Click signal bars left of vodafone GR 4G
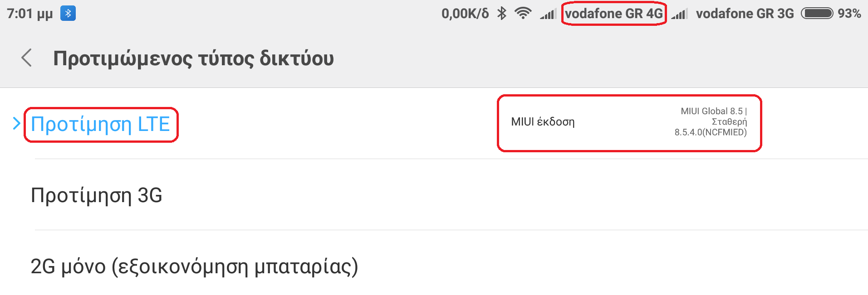Viewport: 868px width, 295px height. (548, 15)
